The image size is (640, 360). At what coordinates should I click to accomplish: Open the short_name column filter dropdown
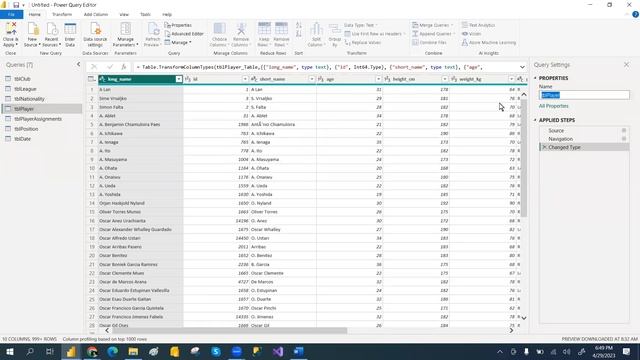coord(312,79)
